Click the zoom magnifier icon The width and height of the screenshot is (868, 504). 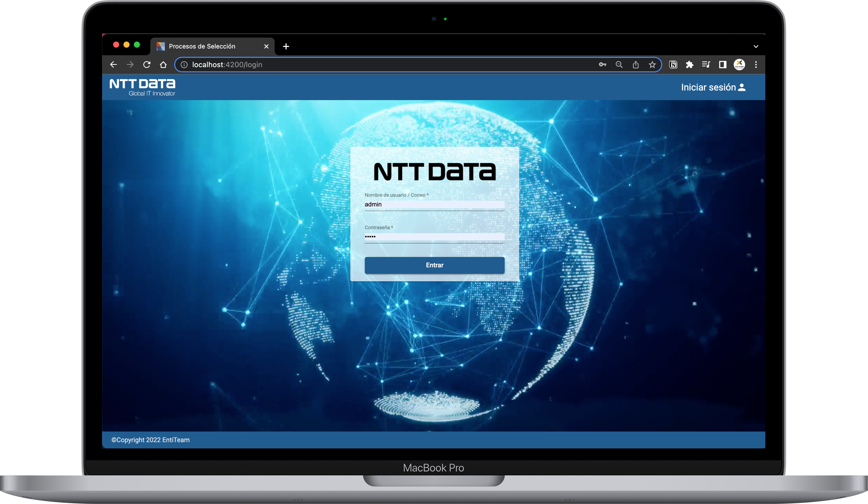coord(619,64)
